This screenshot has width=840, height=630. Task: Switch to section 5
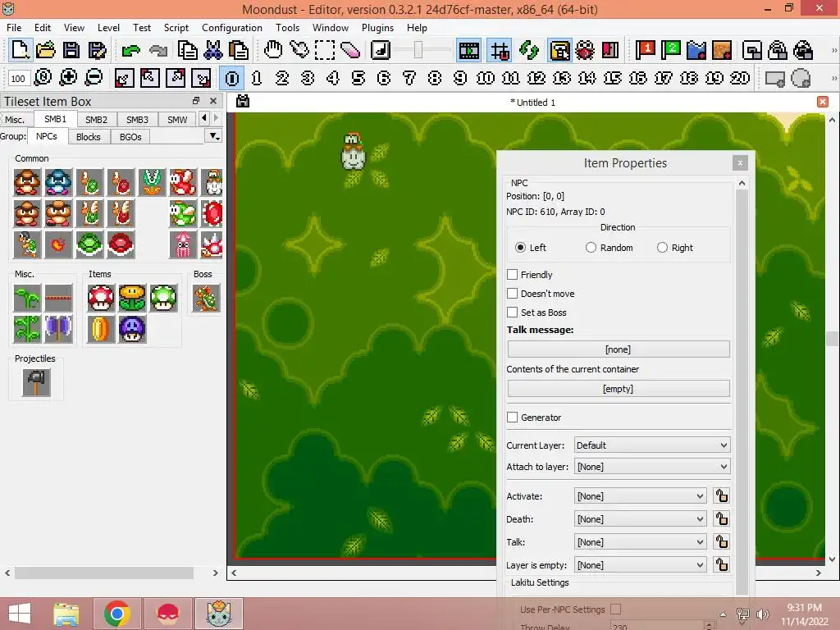click(358, 78)
